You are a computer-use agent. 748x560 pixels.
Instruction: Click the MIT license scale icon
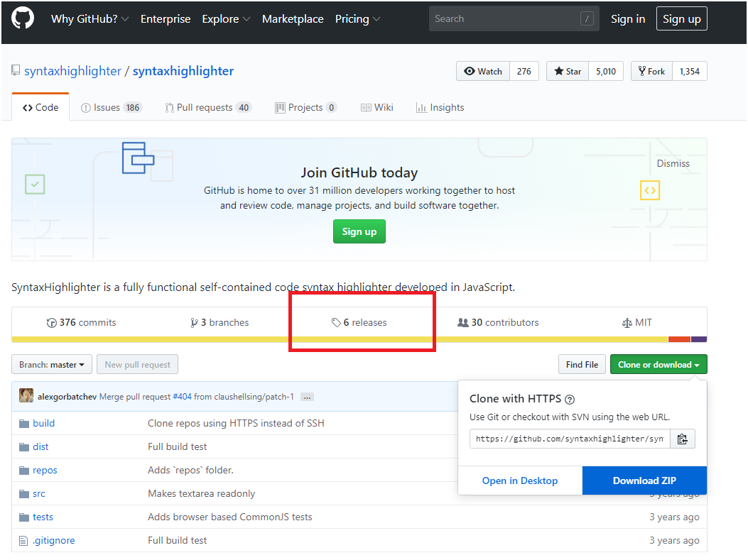[x=627, y=323]
